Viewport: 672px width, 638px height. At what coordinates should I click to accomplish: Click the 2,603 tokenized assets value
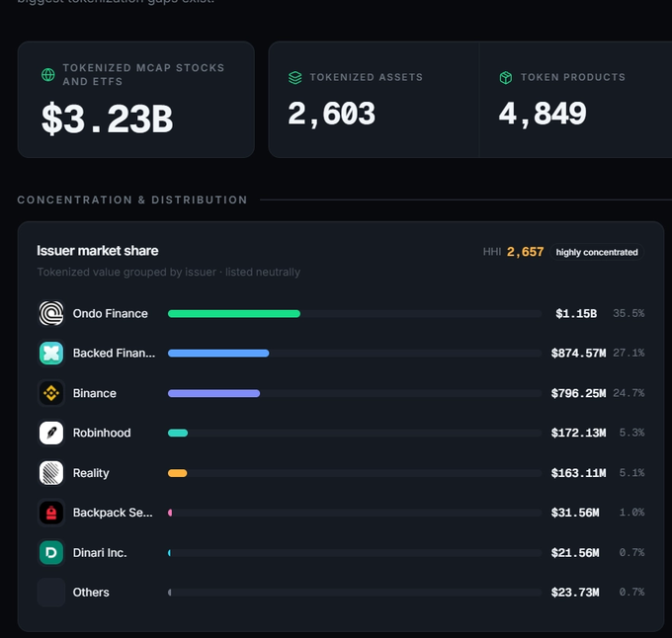(331, 114)
